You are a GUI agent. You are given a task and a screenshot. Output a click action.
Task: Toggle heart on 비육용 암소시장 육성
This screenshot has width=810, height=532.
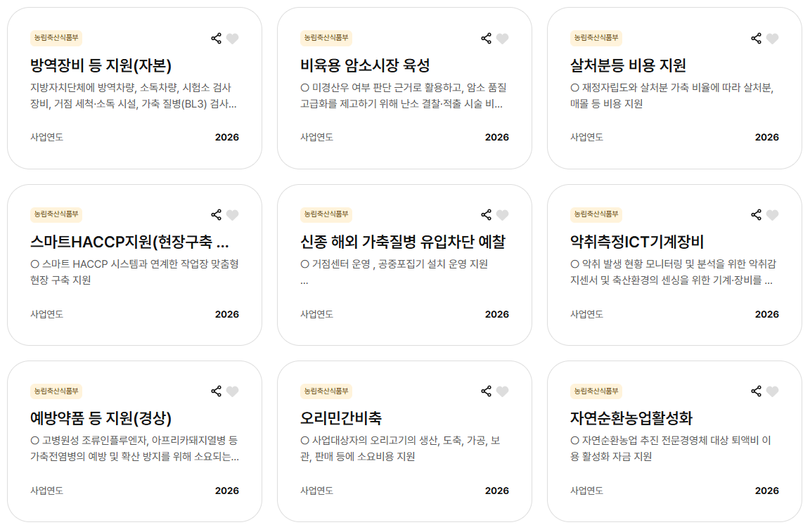(502, 39)
